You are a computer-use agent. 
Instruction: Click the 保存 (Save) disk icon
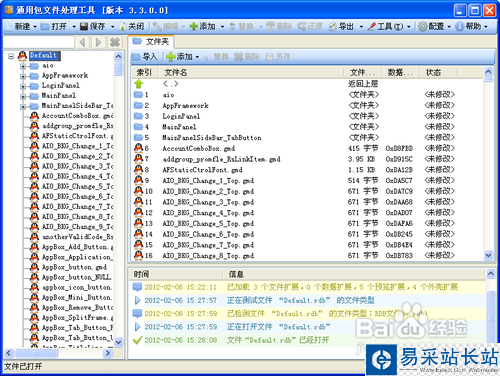pos(84,26)
